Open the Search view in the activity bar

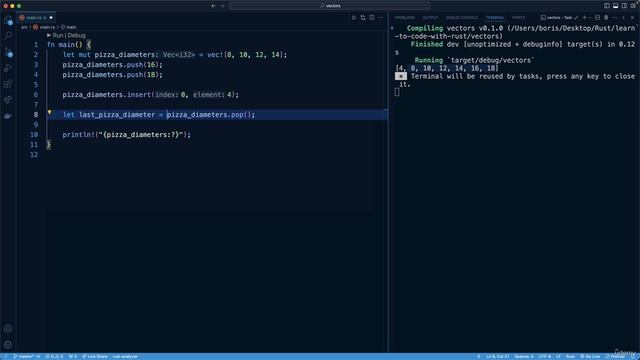pyautogui.click(x=8, y=36)
